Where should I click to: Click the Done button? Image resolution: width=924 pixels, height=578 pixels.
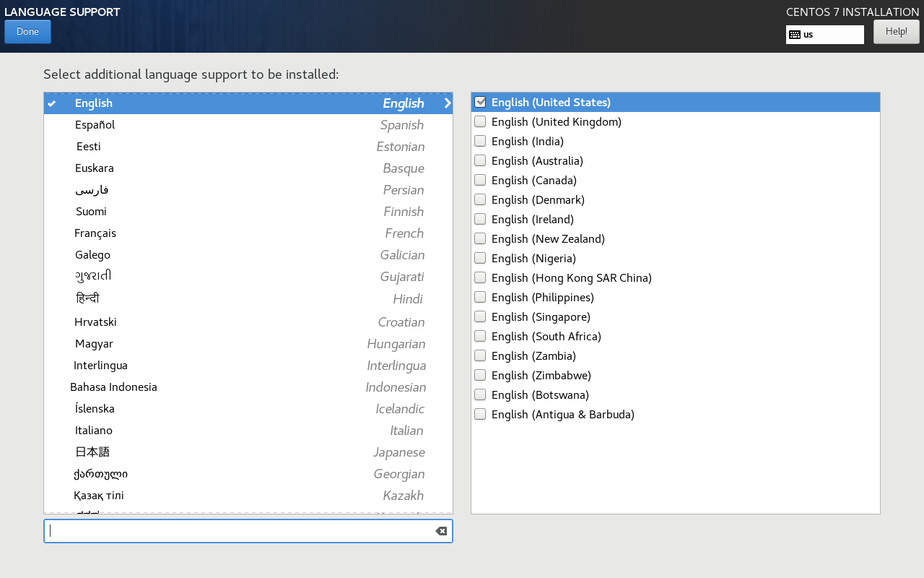27,32
